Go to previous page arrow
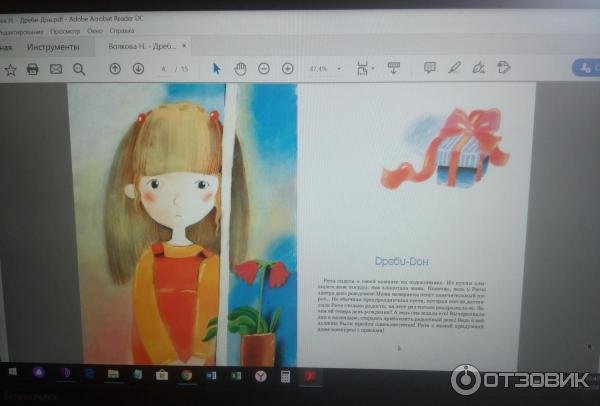600x406 pixels. 115,69
